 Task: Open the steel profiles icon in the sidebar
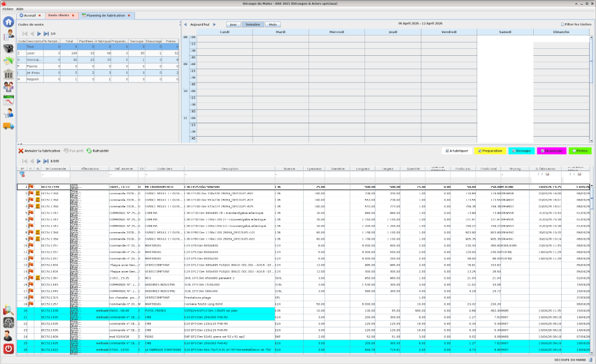point(8,48)
